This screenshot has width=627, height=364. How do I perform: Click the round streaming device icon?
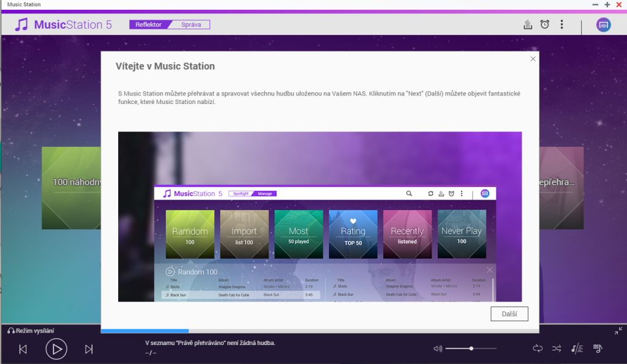pos(603,24)
